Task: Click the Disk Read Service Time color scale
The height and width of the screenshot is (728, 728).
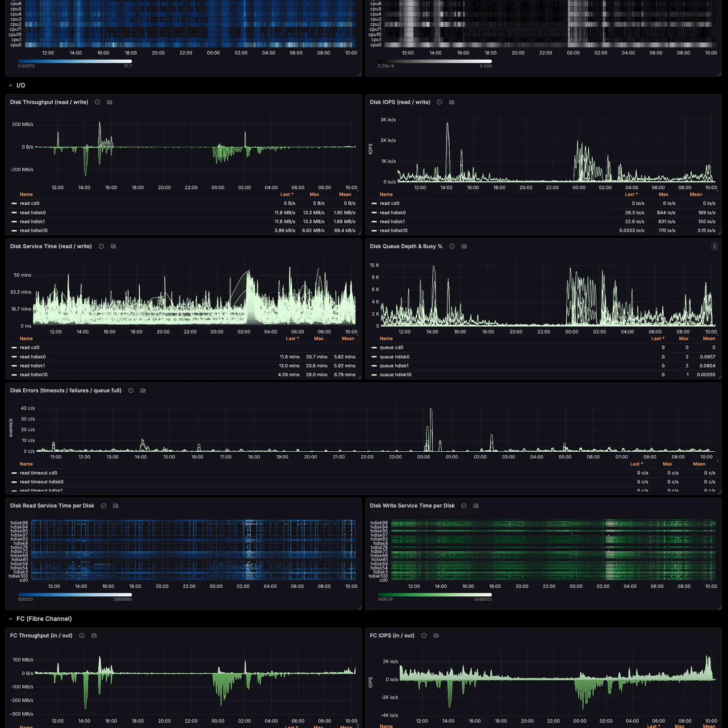Action: click(x=75, y=595)
